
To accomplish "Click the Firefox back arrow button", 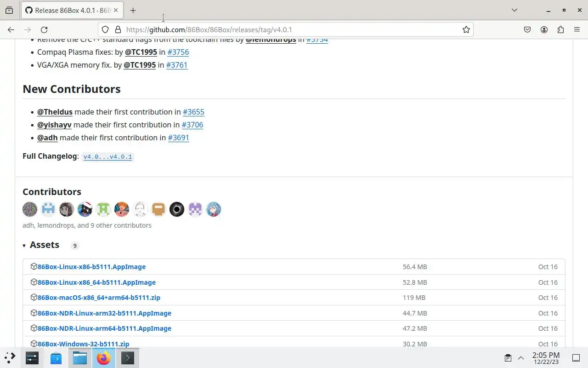I will tap(11, 29).
